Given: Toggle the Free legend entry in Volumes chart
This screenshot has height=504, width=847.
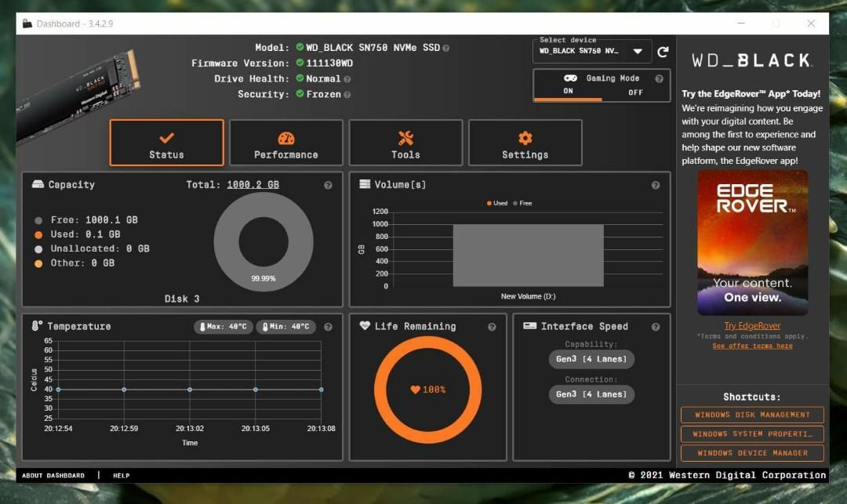Looking at the screenshot, I should coord(522,204).
